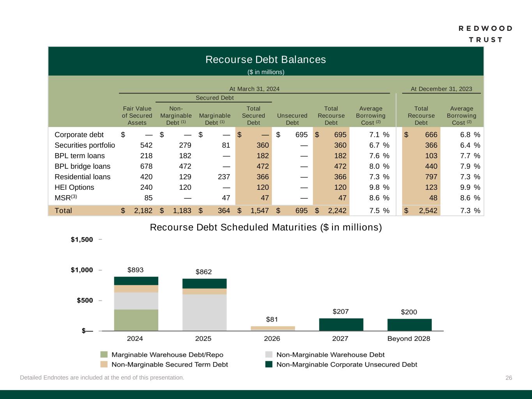Click the 2027 dark green bar
The height and width of the screenshot is (399, 532).
point(341,325)
